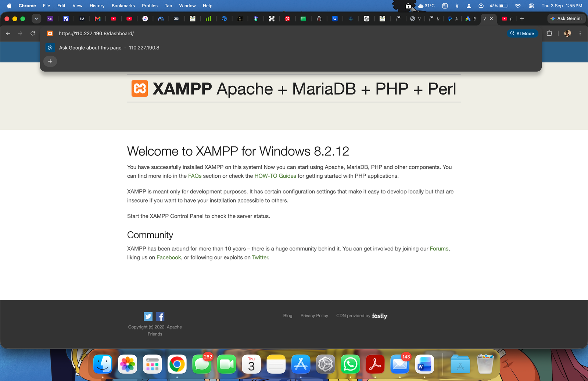The height and width of the screenshot is (381, 588).
Task: Open a new browser tab
Action: 522,19
